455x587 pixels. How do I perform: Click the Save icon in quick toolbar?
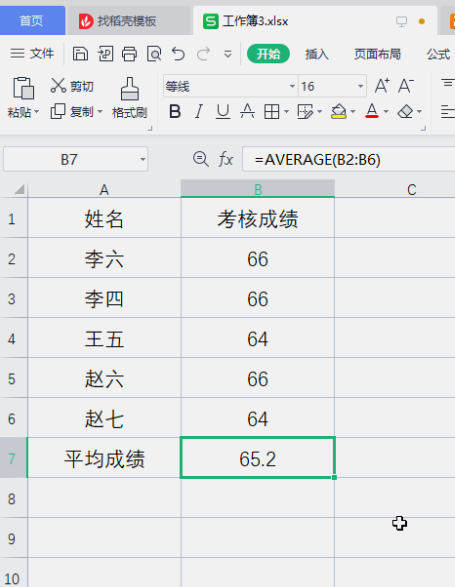[80, 54]
